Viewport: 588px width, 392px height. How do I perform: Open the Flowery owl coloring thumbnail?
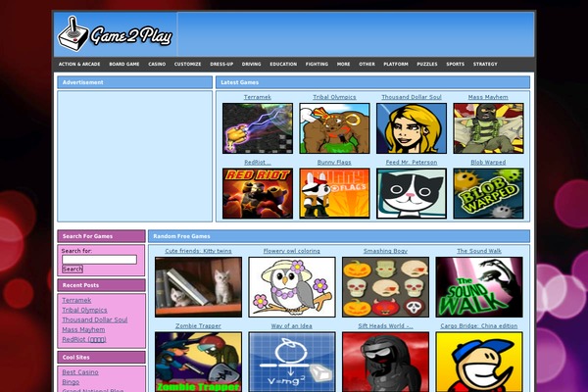point(292,287)
